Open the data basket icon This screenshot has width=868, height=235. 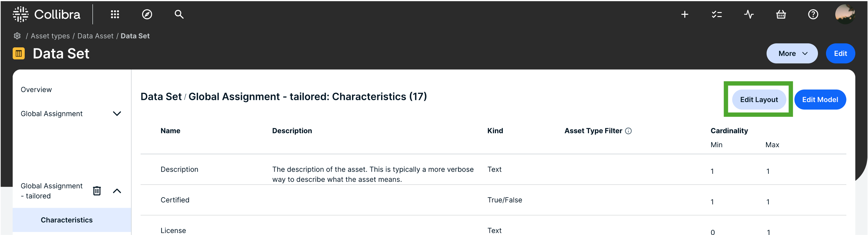pos(781,14)
